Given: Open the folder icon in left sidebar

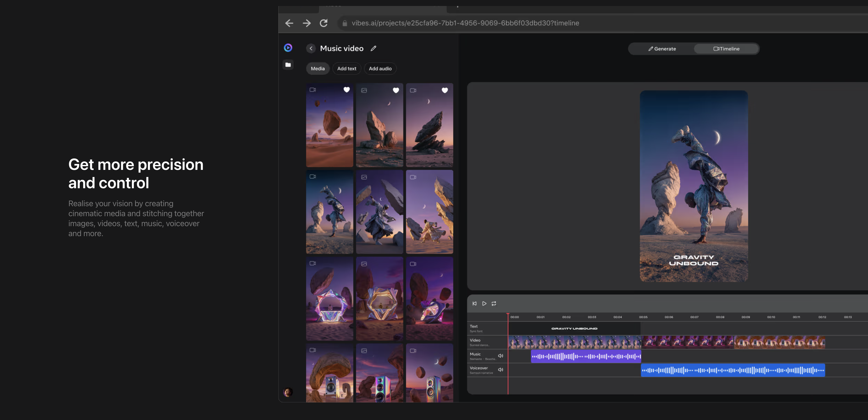Looking at the screenshot, I should click(x=288, y=65).
